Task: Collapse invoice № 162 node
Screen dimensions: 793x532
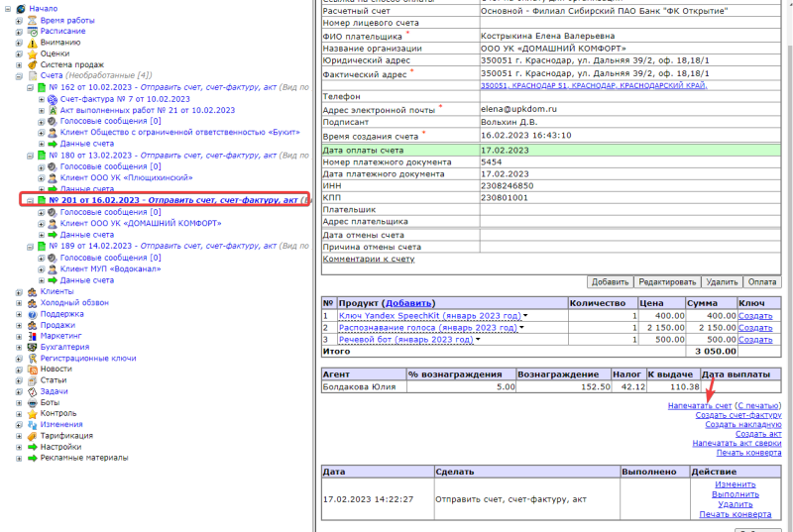Action: (x=30, y=88)
